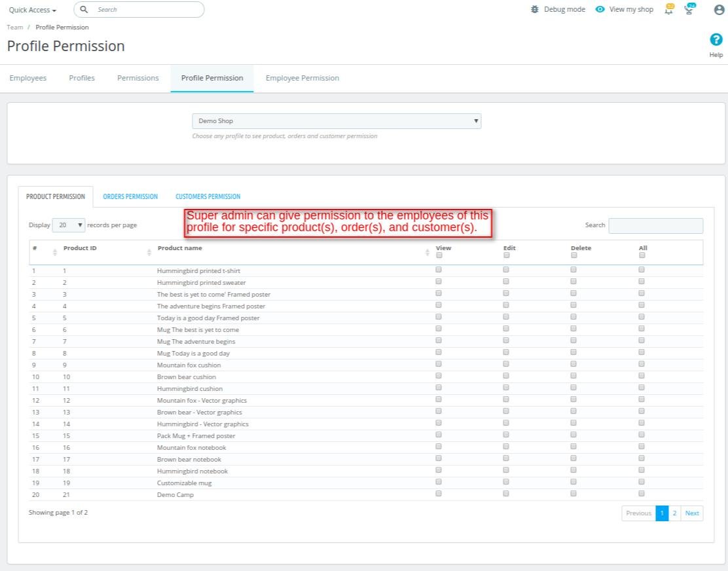
Task: Click the 'Mountain fox notebook' product name
Action: pos(191,447)
